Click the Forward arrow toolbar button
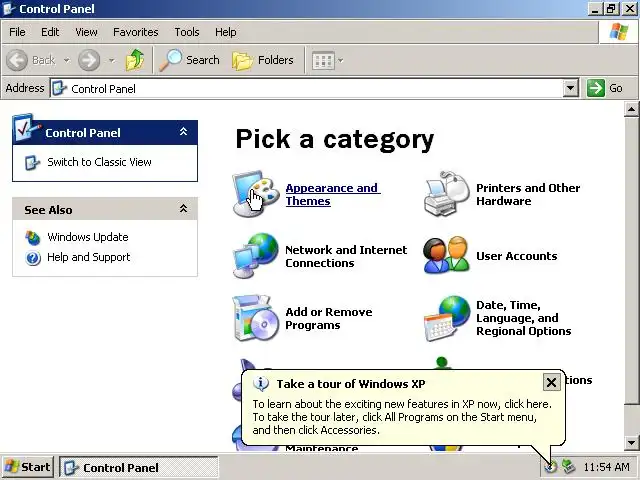640x480 pixels. (89, 60)
